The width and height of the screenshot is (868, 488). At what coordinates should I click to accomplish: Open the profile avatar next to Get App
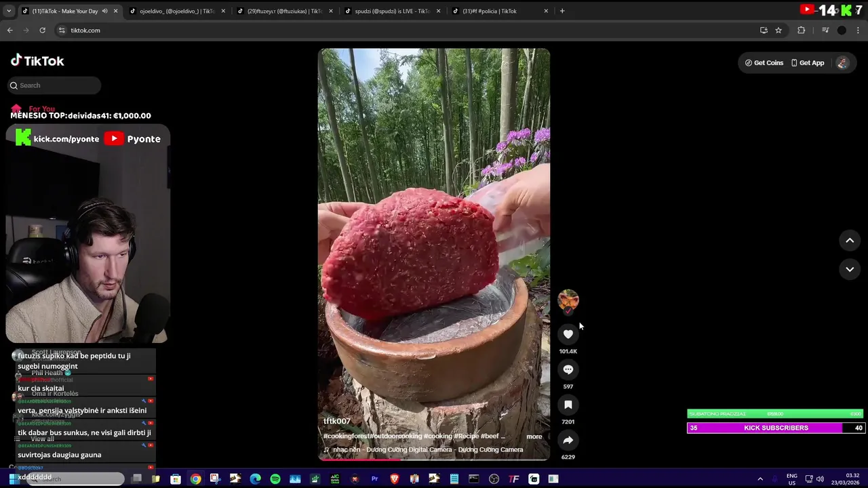tap(842, 63)
